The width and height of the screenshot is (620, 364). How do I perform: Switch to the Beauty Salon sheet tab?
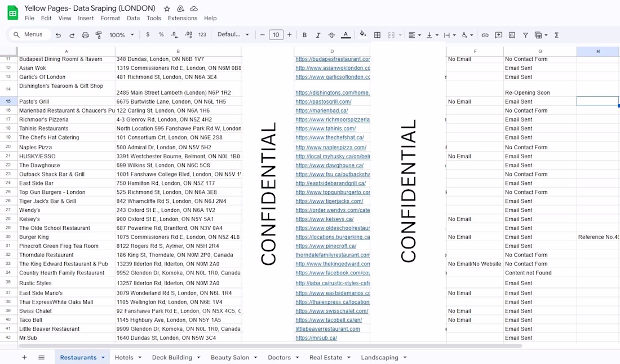pos(230,357)
